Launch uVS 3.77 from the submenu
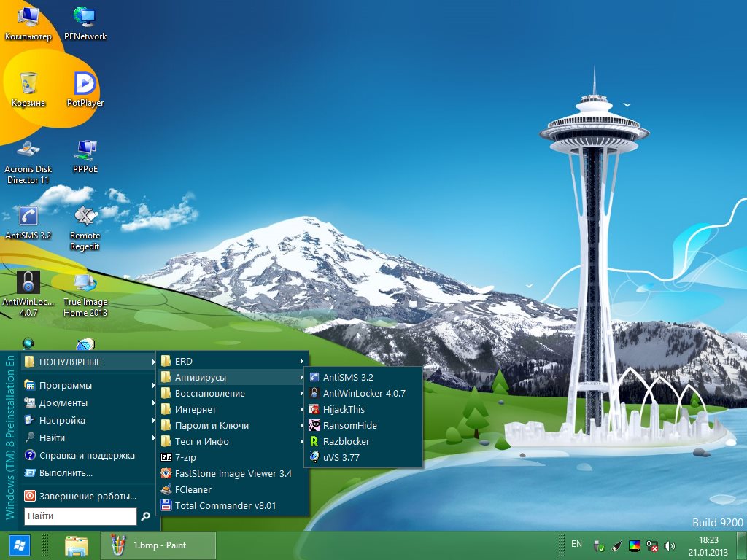The width and height of the screenshot is (747, 560). click(363, 458)
